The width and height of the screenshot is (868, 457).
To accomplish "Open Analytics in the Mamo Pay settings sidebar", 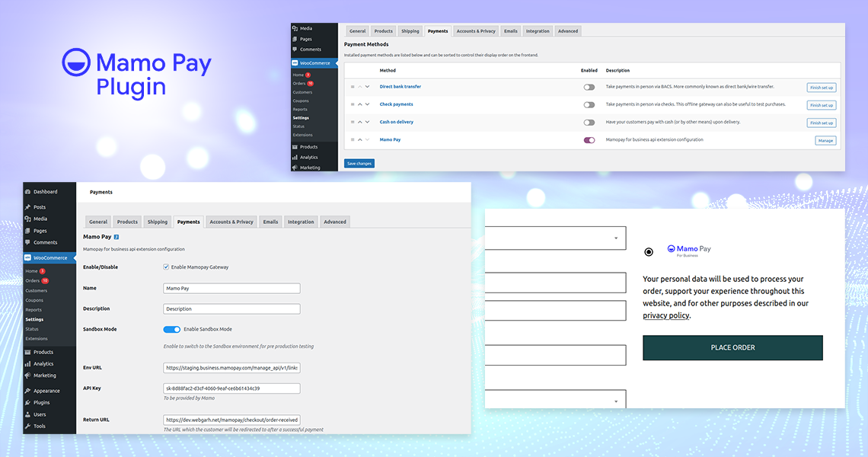I will tap(43, 364).
